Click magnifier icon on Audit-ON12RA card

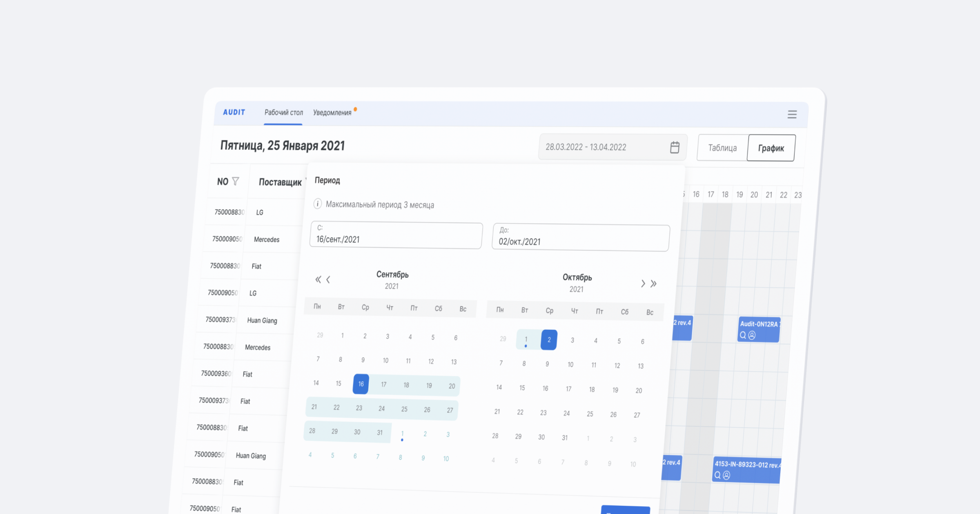click(743, 335)
